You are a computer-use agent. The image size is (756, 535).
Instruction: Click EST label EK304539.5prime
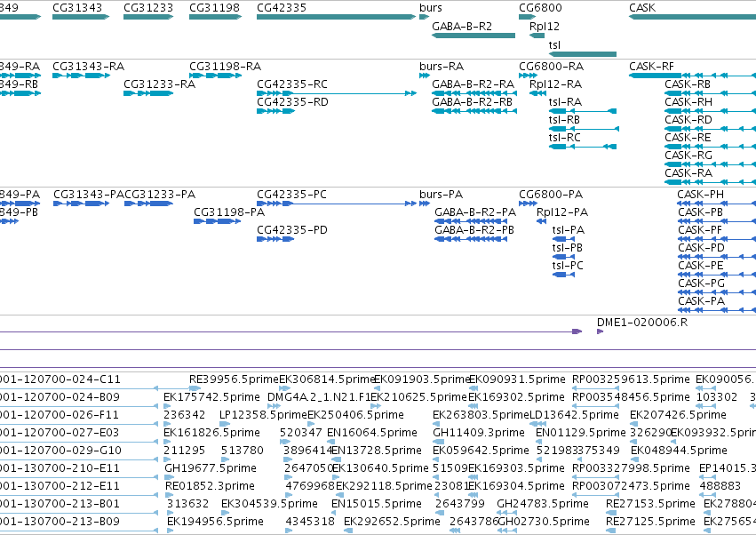(x=269, y=504)
